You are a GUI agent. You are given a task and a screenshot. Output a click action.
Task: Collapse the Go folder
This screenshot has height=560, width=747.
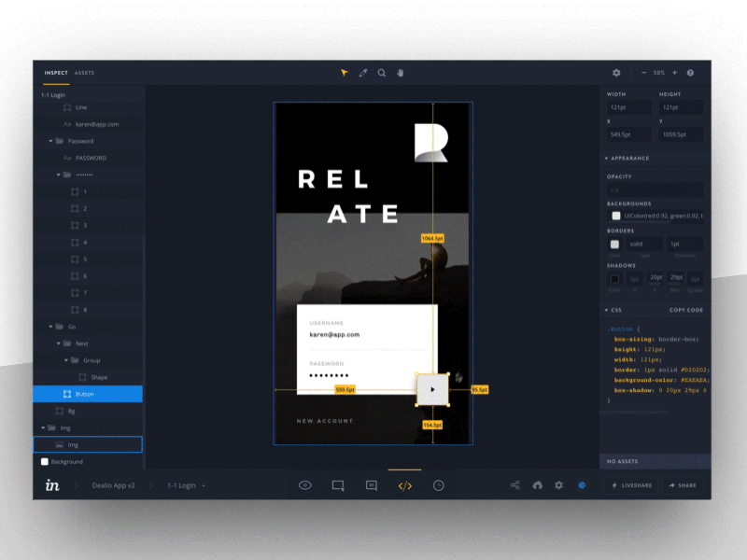(x=50, y=327)
